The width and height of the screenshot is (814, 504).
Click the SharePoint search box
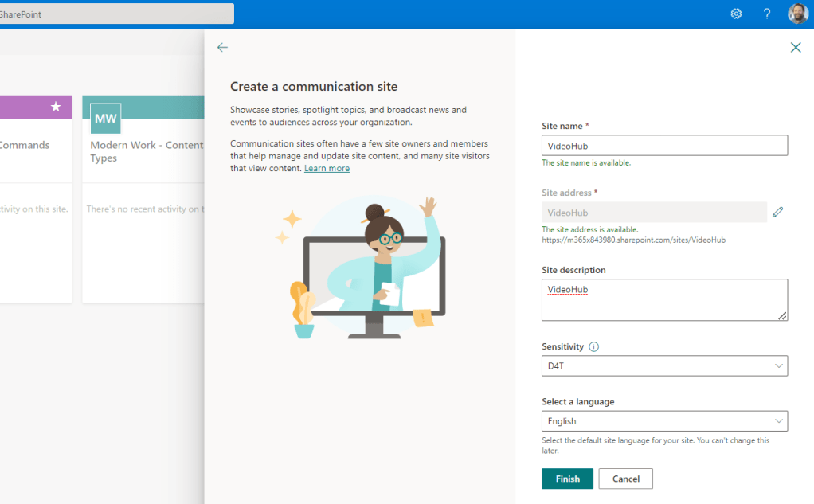(116, 14)
